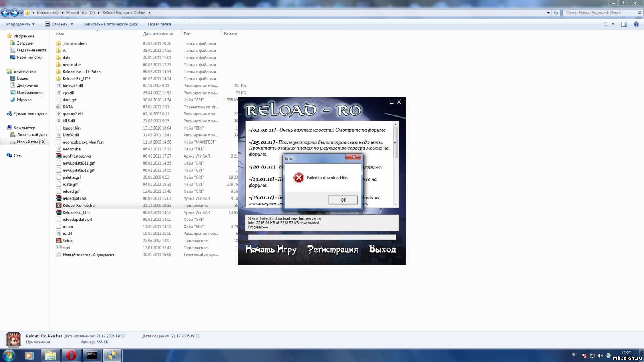Open the Упорядочить menu
644x362 pixels.
tap(20, 24)
